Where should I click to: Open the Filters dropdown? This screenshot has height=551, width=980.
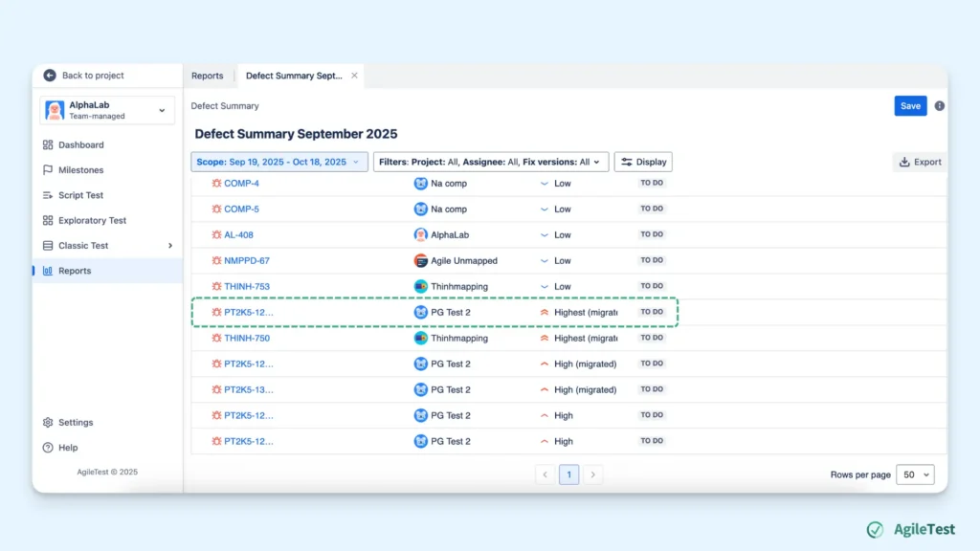(x=490, y=162)
